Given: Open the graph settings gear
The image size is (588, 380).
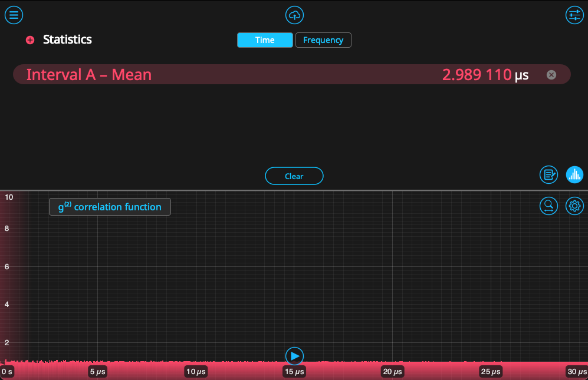Looking at the screenshot, I should (x=574, y=206).
